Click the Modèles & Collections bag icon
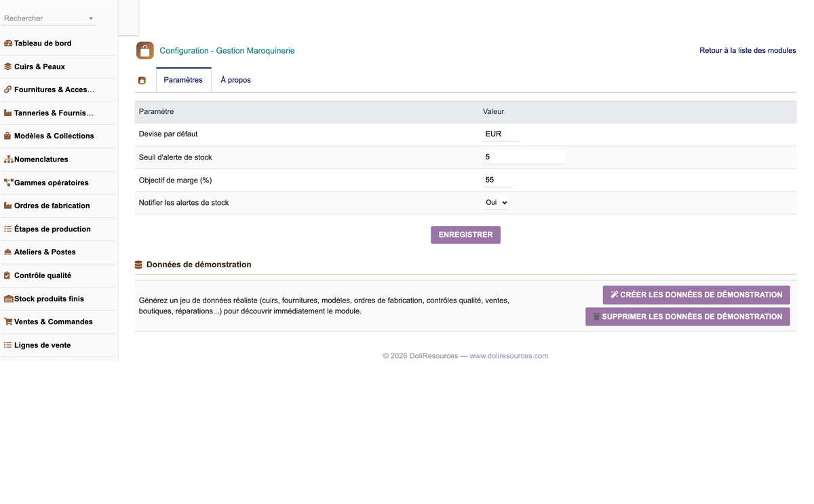Viewport: 814px width, 504px height. [x=8, y=136]
